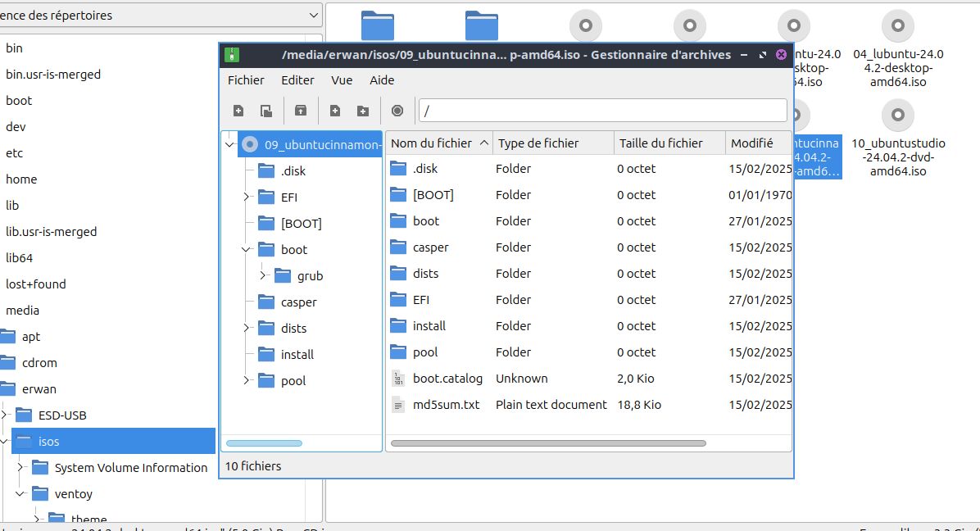Click the 'EFI' file name in the file list

(x=421, y=300)
